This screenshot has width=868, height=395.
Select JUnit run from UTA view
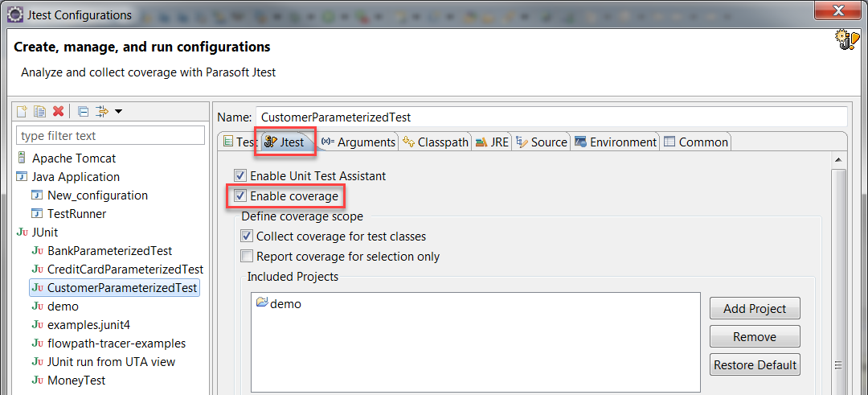click(103, 362)
